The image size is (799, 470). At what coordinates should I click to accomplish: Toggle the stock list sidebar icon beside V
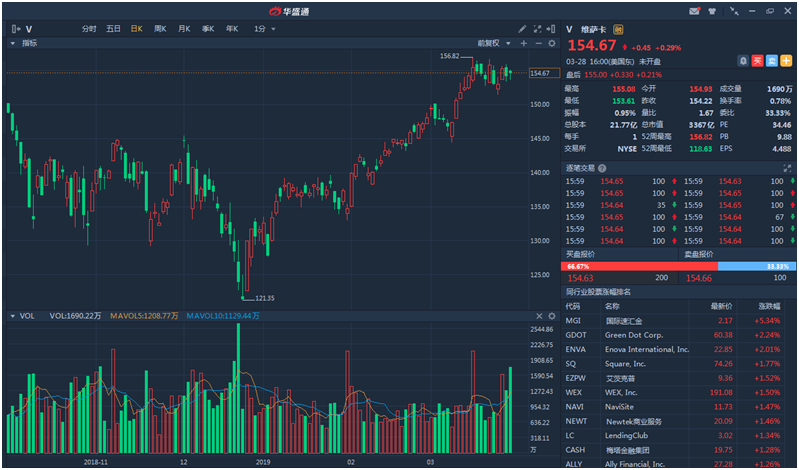(x=15, y=29)
